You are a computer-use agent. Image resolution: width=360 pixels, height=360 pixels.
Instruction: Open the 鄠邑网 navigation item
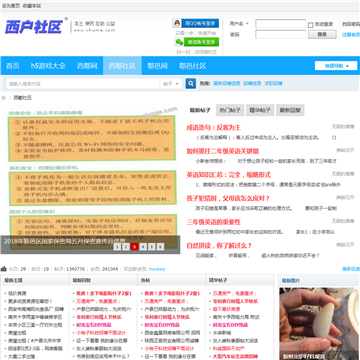pos(157,66)
